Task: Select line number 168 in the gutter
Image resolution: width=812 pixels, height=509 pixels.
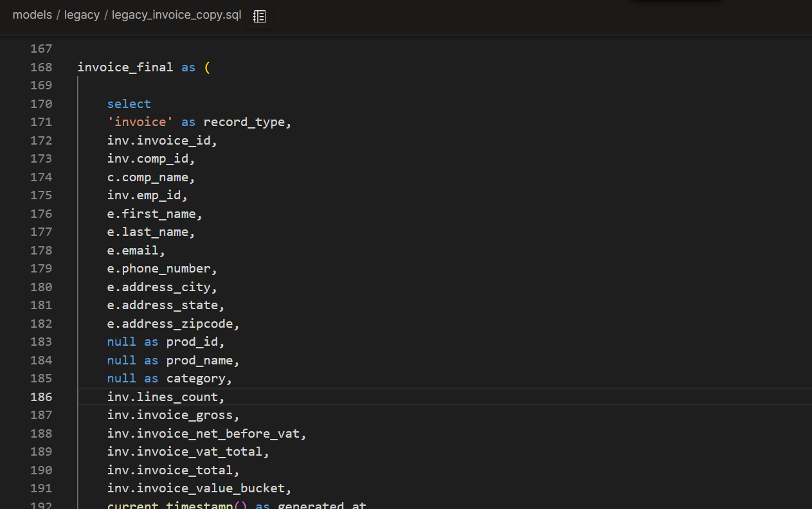Action: (x=41, y=67)
